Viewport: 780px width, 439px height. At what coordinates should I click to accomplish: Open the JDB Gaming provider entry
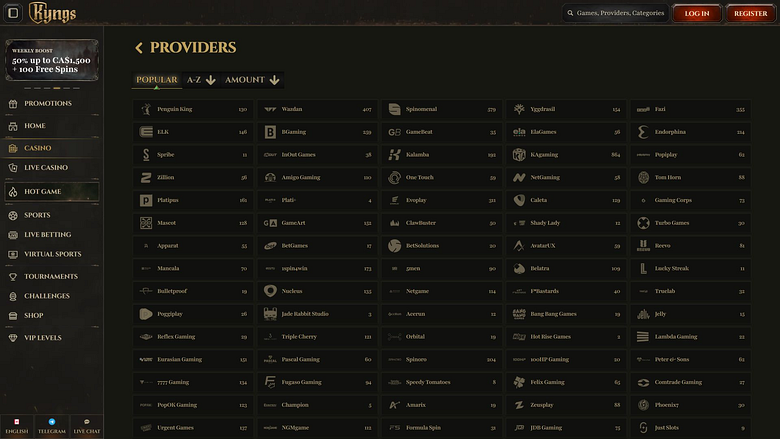point(566,428)
